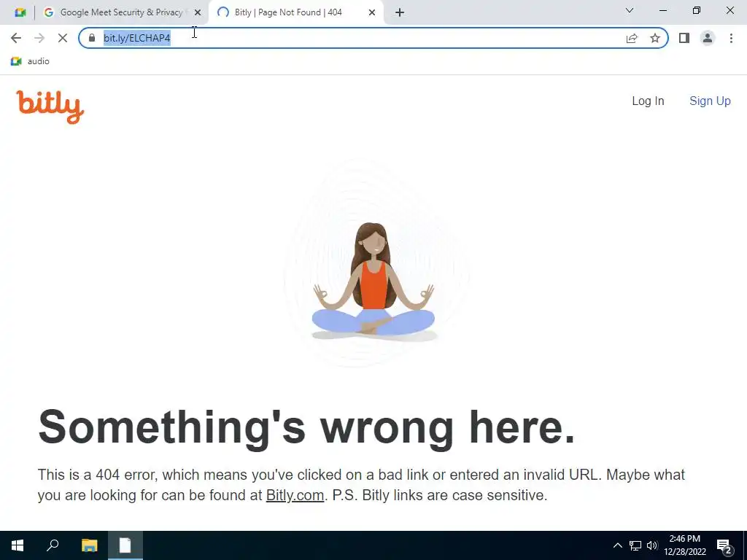Open File Explorer from the taskbar
The width and height of the screenshot is (747, 560).
pos(89,545)
